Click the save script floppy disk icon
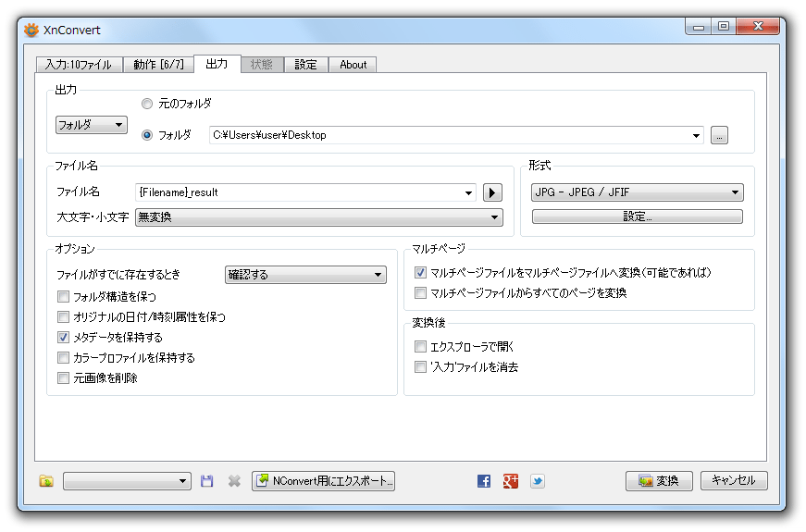Image resolution: width=806 pixels, height=532 pixels. tap(206, 481)
